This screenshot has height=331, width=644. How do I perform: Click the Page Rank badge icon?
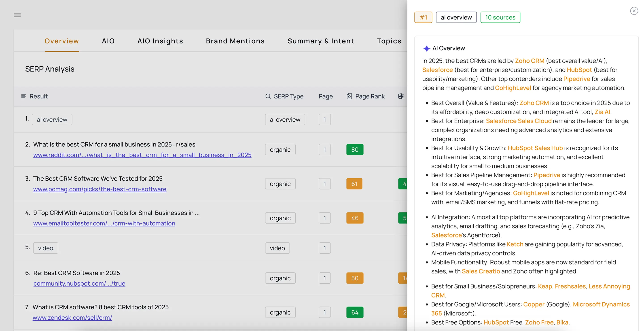(349, 96)
